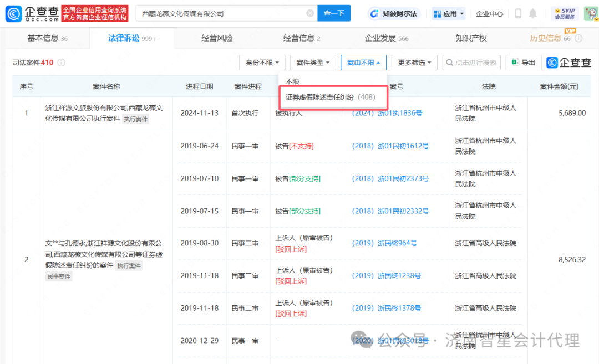Click the 进程日期 column header

200,86
